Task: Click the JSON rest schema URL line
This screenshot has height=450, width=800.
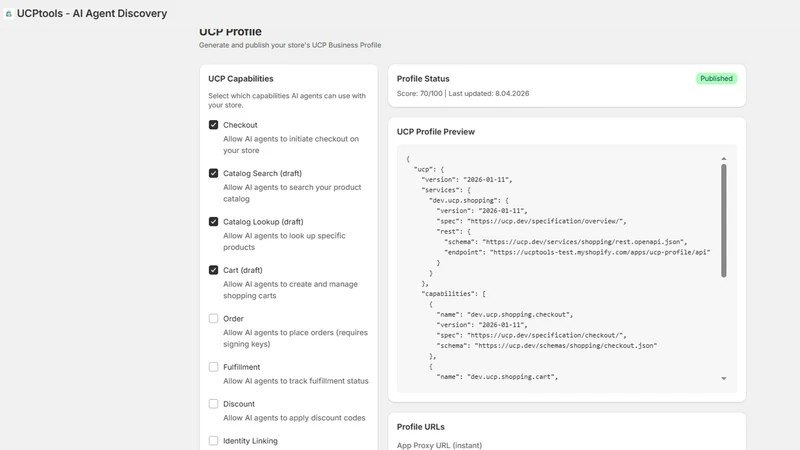Action: [566, 242]
